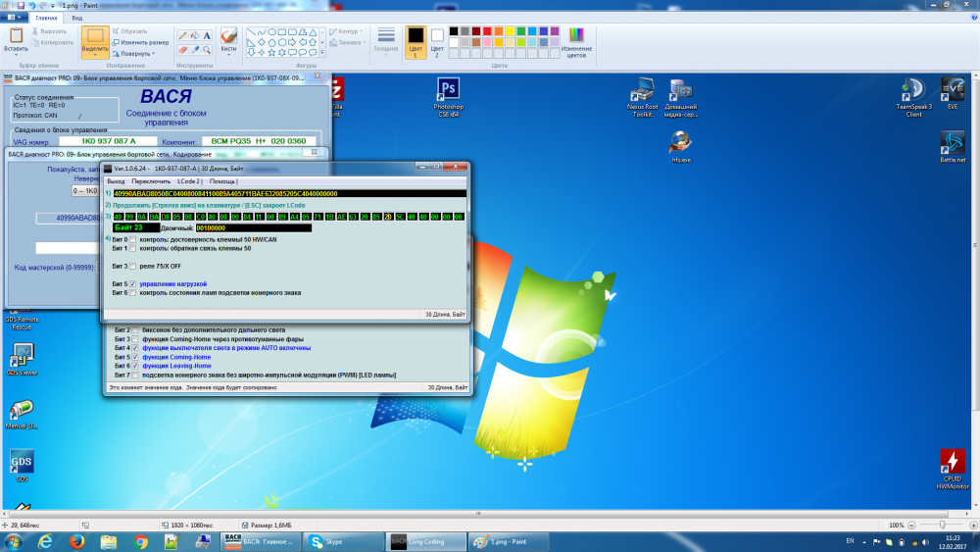Tick Бит 6 контроль ламп подсветки номерного знака
Image resolution: width=980 pixels, height=552 pixels.
[x=132, y=292]
